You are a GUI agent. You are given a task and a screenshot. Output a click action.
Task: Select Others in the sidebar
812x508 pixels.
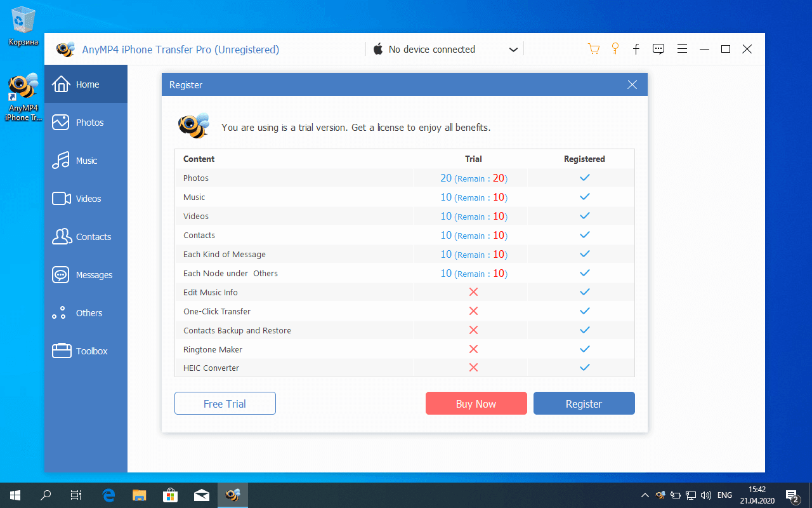coord(86,313)
